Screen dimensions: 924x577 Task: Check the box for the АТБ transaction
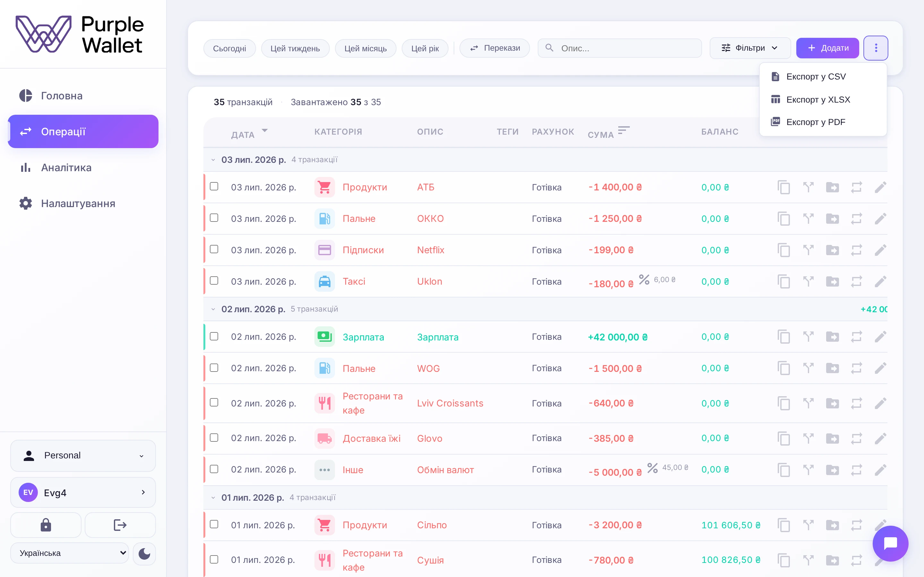click(214, 186)
